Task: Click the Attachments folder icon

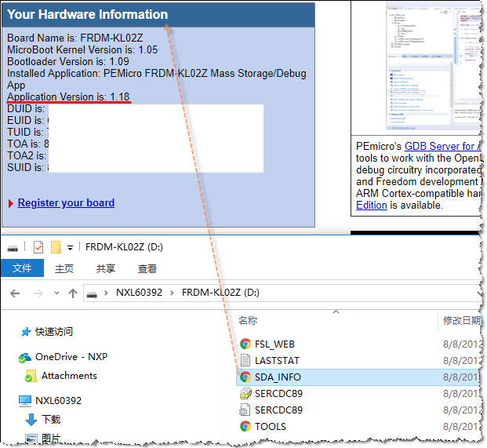Action: pyautogui.click(x=31, y=376)
